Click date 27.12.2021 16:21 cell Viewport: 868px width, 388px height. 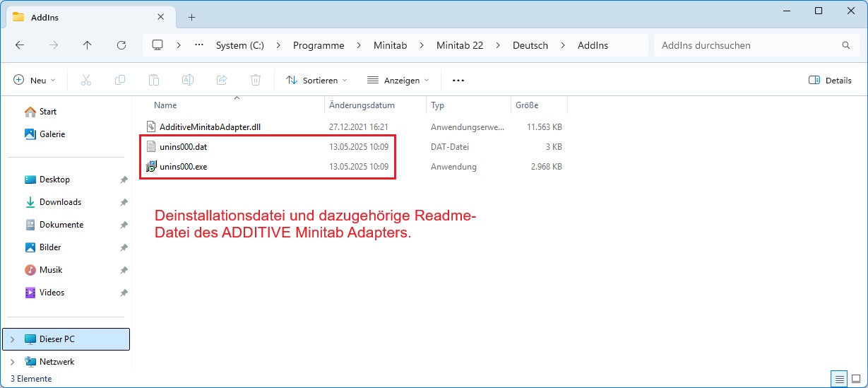pos(359,127)
